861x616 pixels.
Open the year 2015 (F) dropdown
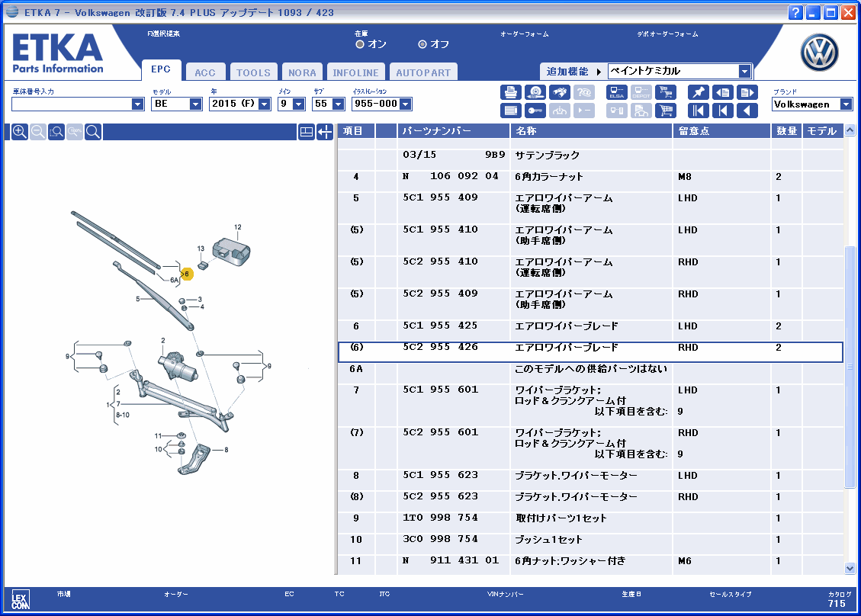[x=265, y=104]
